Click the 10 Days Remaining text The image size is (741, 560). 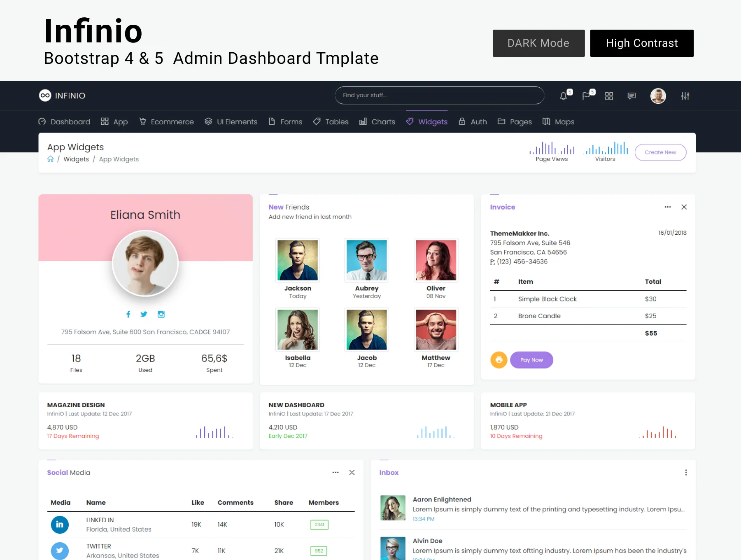(x=516, y=436)
